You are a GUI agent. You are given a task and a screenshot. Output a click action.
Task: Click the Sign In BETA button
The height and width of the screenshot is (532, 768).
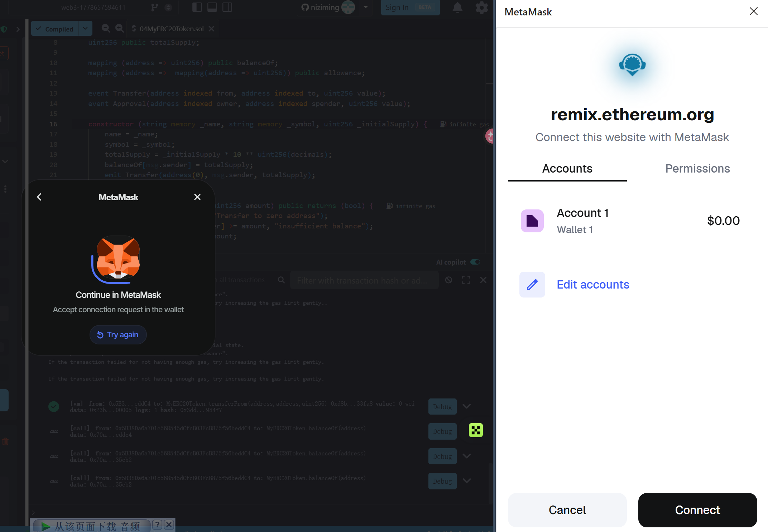click(410, 8)
